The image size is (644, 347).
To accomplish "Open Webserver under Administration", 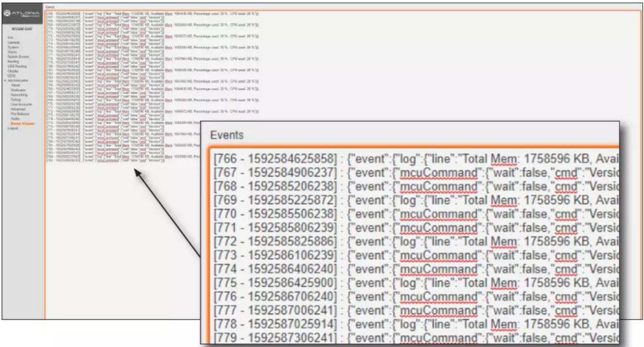I will (x=18, y=90).
